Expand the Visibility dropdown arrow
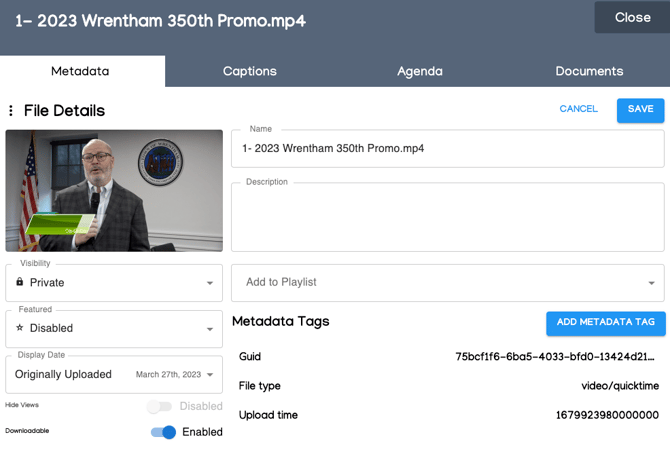Screen dimensions: 670x454 tap(210, 283)
